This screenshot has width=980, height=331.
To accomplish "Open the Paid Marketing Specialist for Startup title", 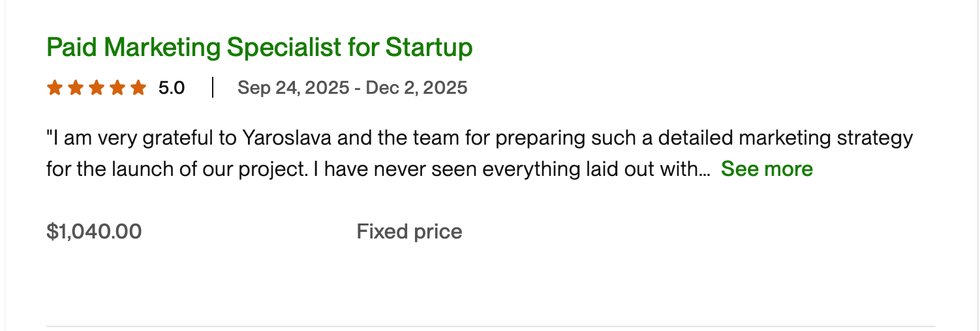I will 259,48.
